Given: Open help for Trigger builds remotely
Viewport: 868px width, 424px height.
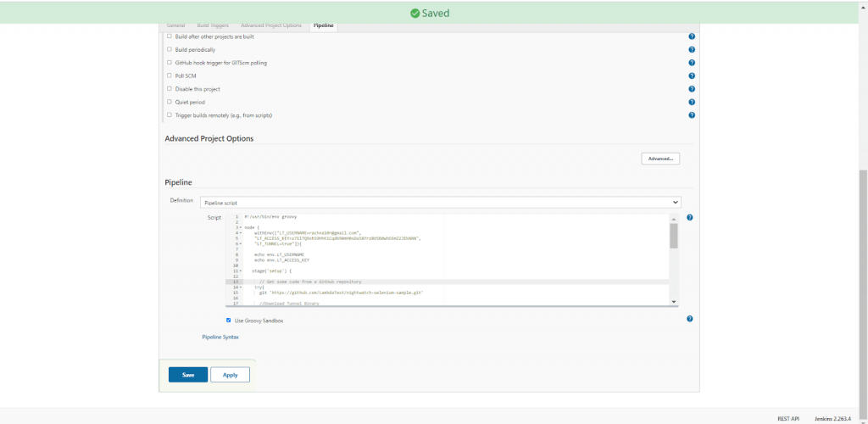Looking at the screenshot, I should 692,115.
